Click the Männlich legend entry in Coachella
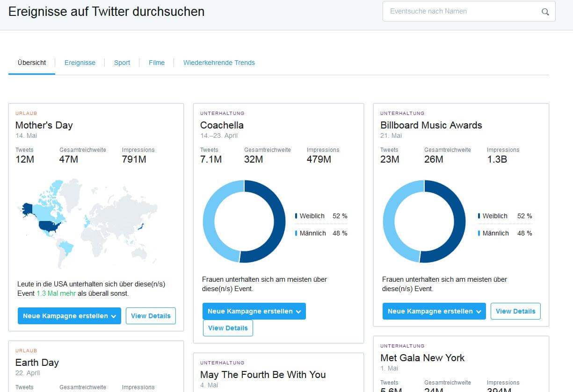Image resolution: width=573 pixels, height=392 pixels. 321,233
